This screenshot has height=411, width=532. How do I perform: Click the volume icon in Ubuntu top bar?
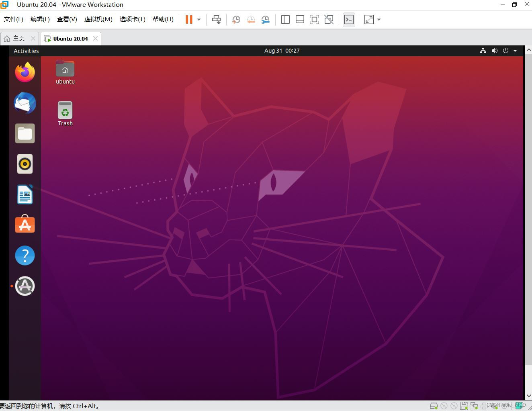[494, 51]
